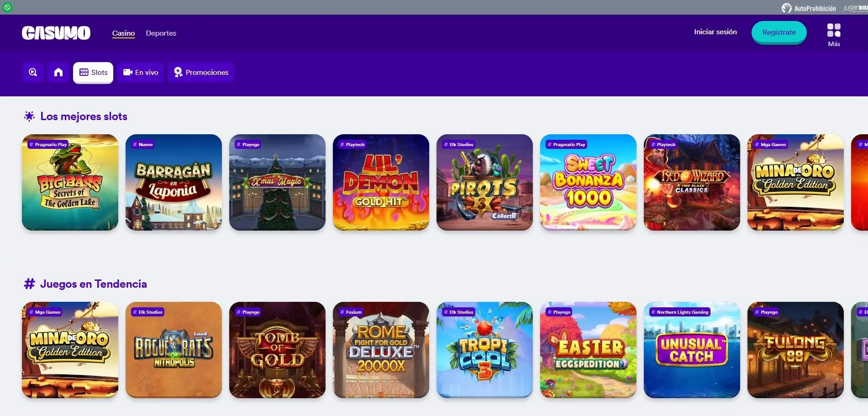The width and height of the screenshot is (868, 416).
Task: Open the Lil' Demon Gold Hit game
Action: click(x=381, y=182)
